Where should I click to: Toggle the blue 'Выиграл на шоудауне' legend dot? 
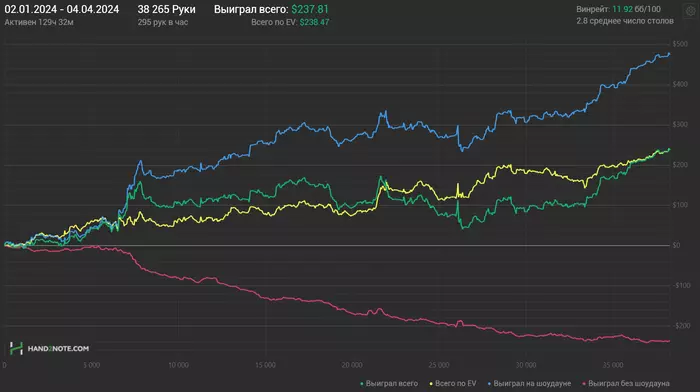(489, 384)
